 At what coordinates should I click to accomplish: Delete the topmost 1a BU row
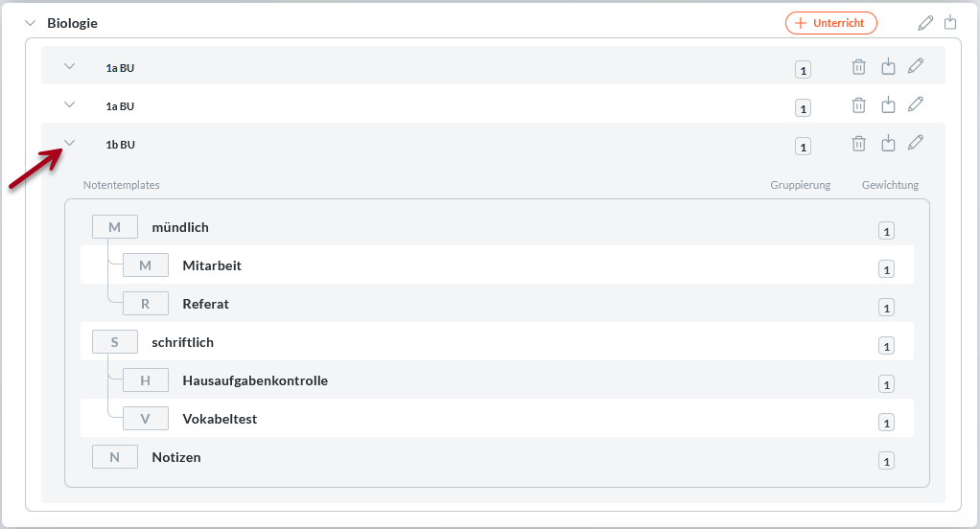(859, 66)
